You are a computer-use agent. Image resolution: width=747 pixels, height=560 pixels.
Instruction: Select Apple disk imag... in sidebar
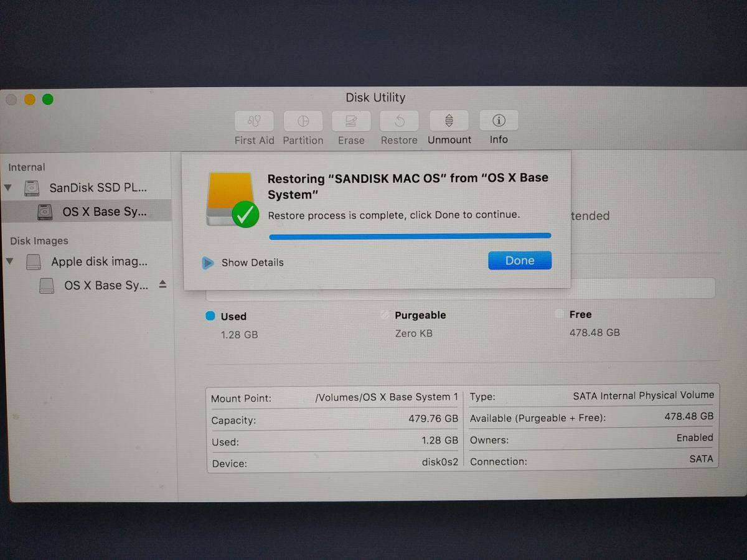100,261
